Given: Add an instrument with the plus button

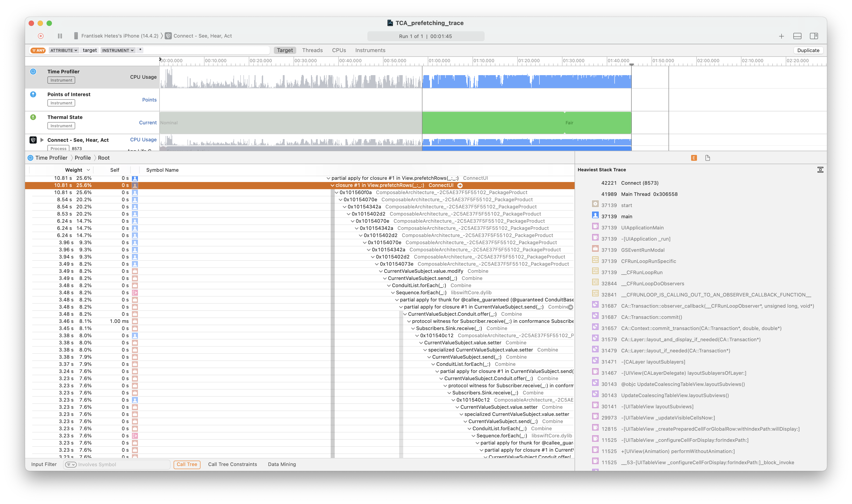Looking at the screenshot, I should pos(781,36).
